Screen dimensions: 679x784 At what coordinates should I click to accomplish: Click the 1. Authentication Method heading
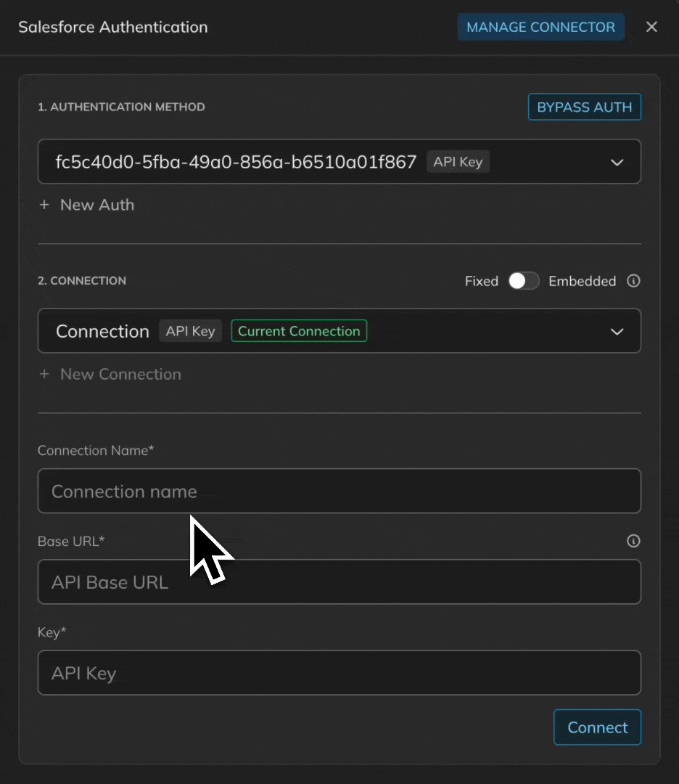(121, 107)
